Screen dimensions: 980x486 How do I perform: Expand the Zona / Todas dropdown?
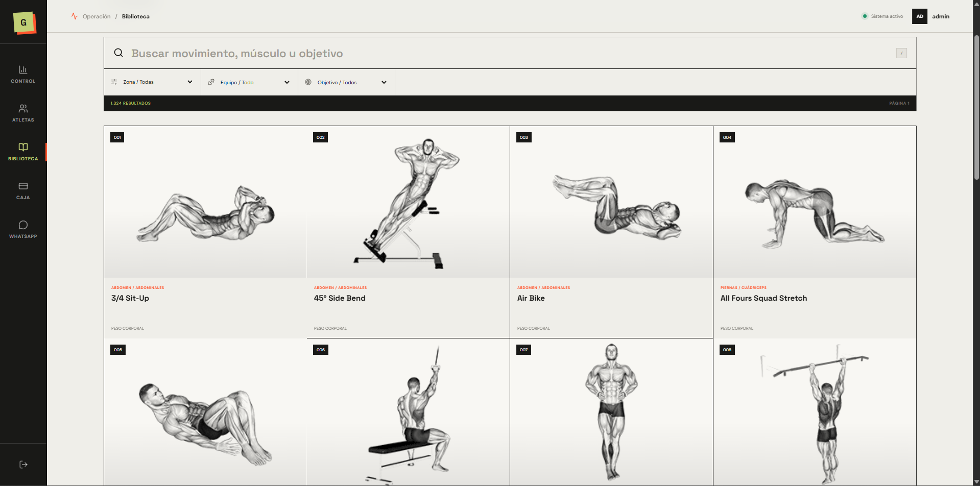tap(152, 82)
